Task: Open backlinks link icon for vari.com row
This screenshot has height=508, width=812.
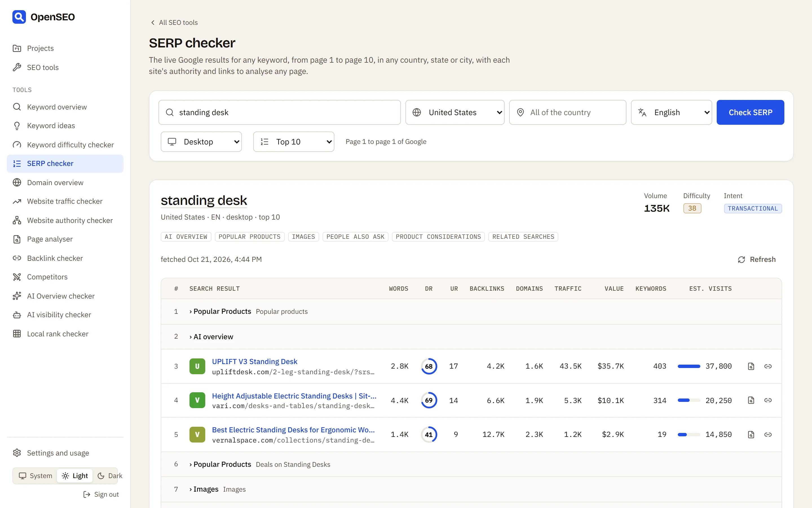Action: pyautogui.click(x=768, y=400)
